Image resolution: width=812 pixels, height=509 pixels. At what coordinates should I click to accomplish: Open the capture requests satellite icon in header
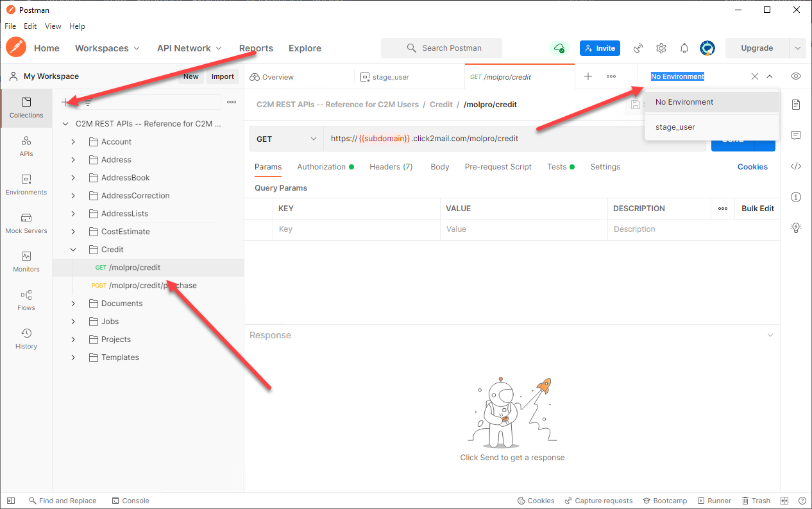[x=638, y=48]
